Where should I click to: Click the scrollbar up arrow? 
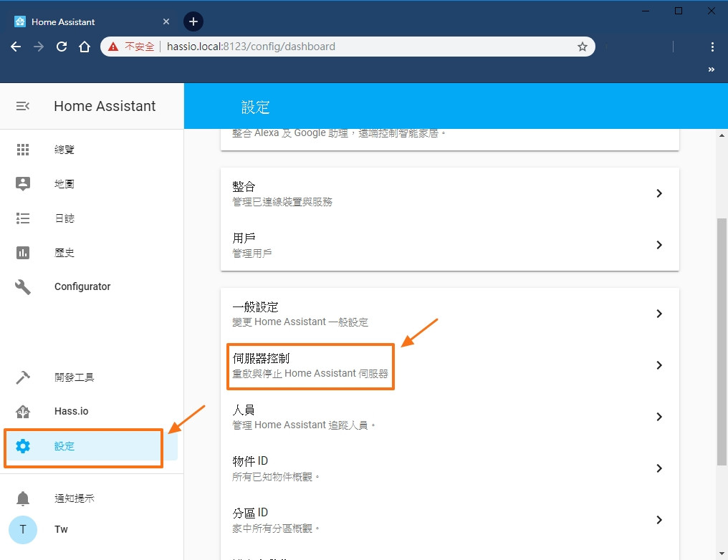pyautogui.click(x=722, y=135)
